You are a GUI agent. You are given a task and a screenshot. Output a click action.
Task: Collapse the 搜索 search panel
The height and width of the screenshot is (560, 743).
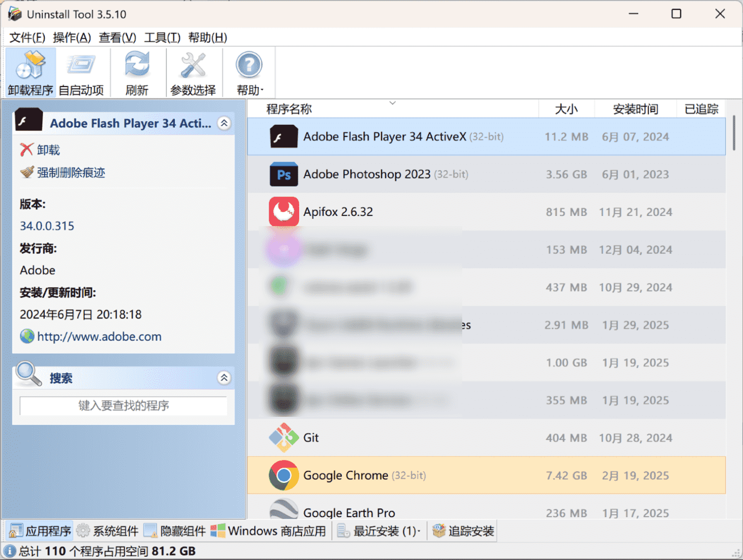point(224,378)
